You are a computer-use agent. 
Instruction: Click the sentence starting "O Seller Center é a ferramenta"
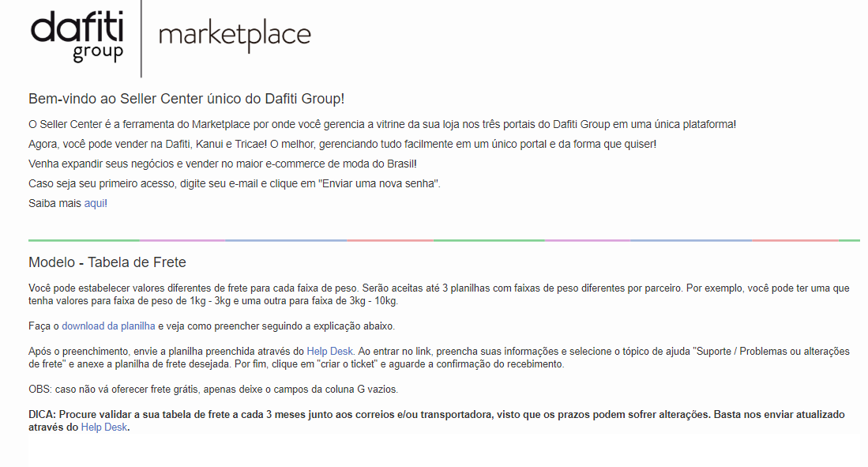click(382, 125)
